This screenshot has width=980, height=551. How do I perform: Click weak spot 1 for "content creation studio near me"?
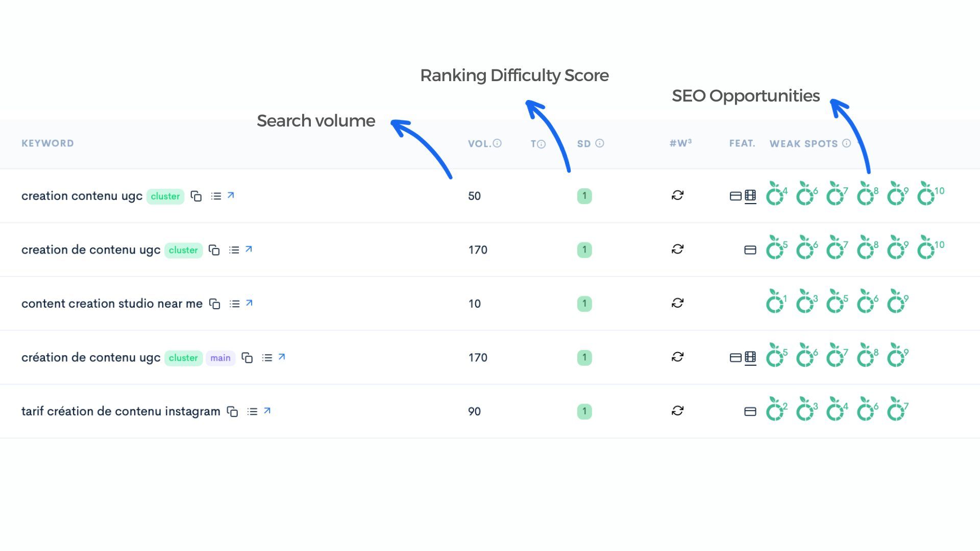pyautogui.click(x=775, y=303)
